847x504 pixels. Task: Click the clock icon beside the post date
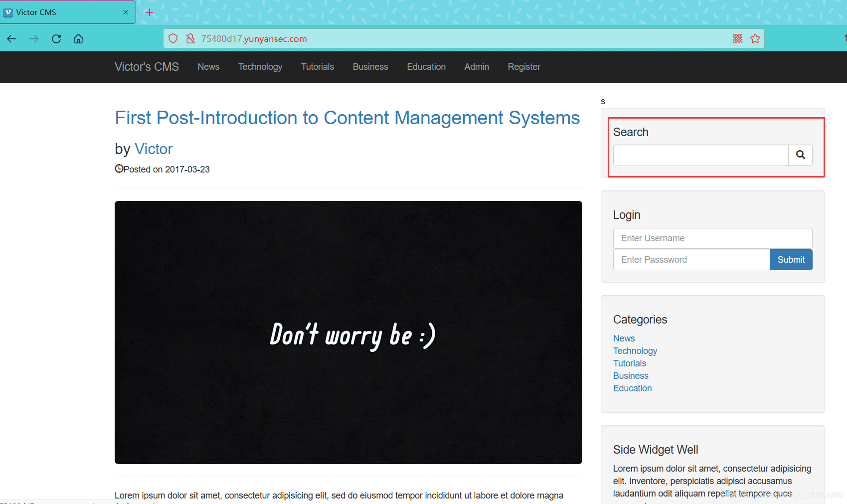(x=119, y=168)
